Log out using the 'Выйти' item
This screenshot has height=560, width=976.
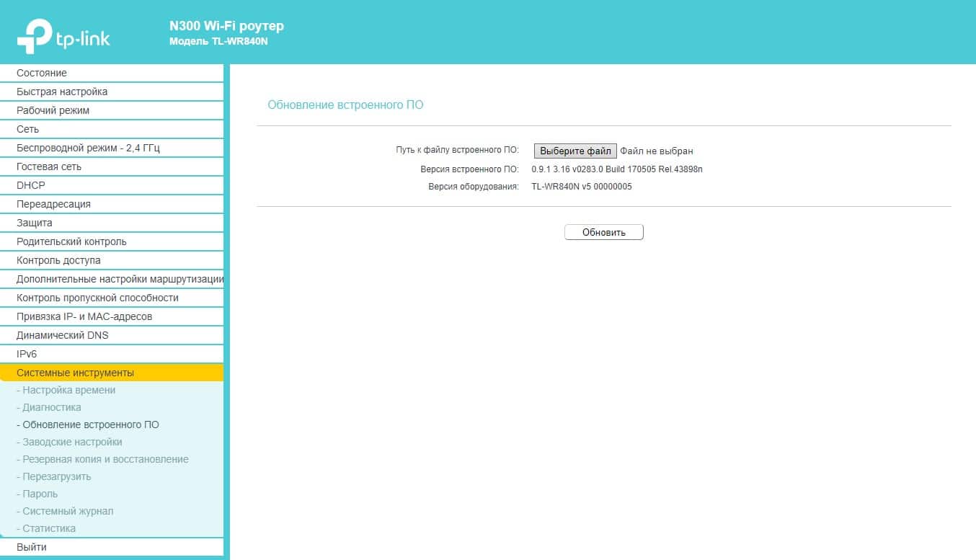[32, 547]
